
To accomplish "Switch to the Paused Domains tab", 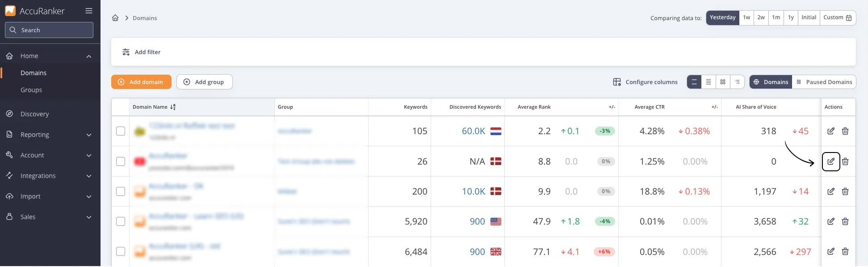I will pos(824,82).
